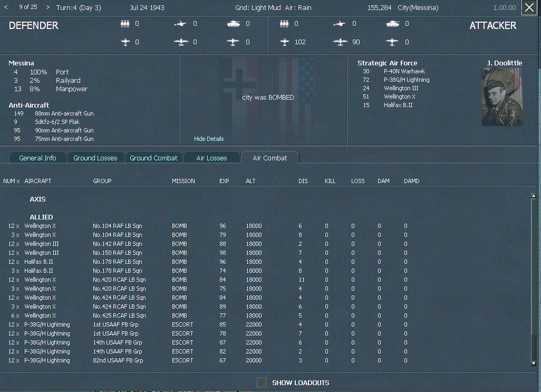The image size is (541, 392).
Task: Click 9 of 25 report counter
Action: [28, 7]
